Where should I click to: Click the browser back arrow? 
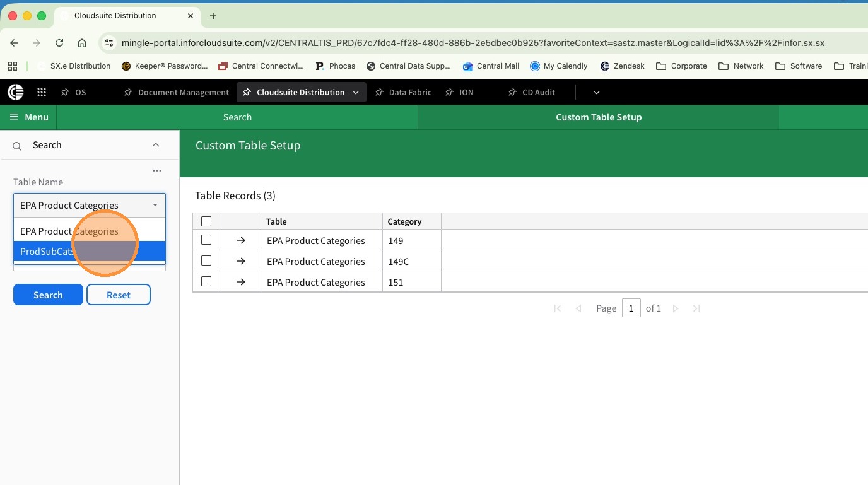pyautogui.click(x=14, y=43)
